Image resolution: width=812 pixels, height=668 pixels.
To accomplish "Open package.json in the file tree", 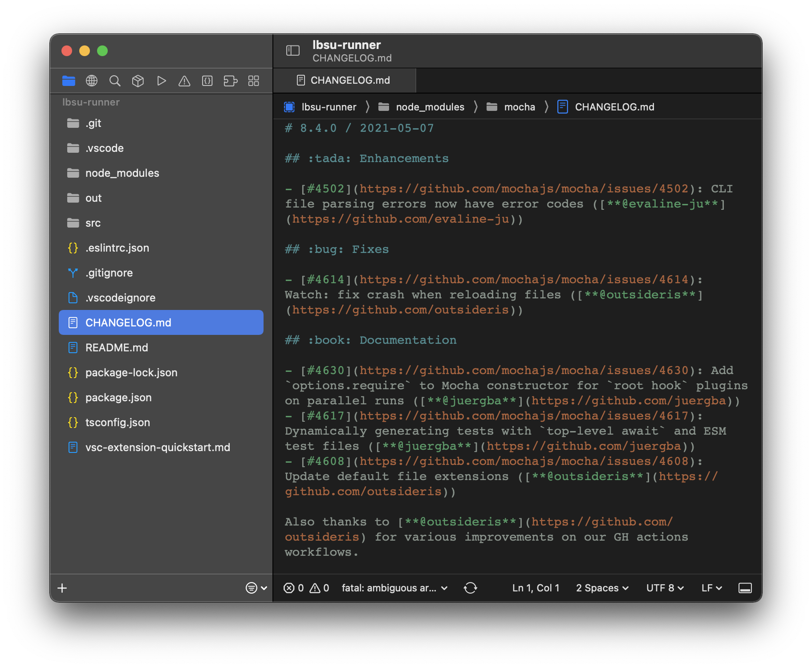I will (x=161, y=397).
